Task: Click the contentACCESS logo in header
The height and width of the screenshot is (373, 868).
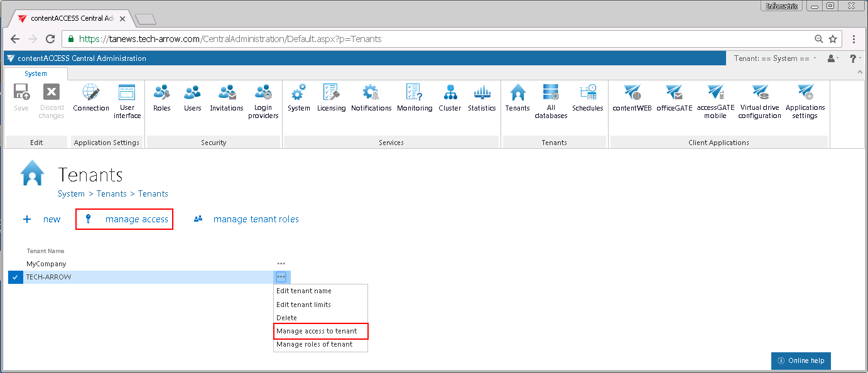Action: [10, 58]
